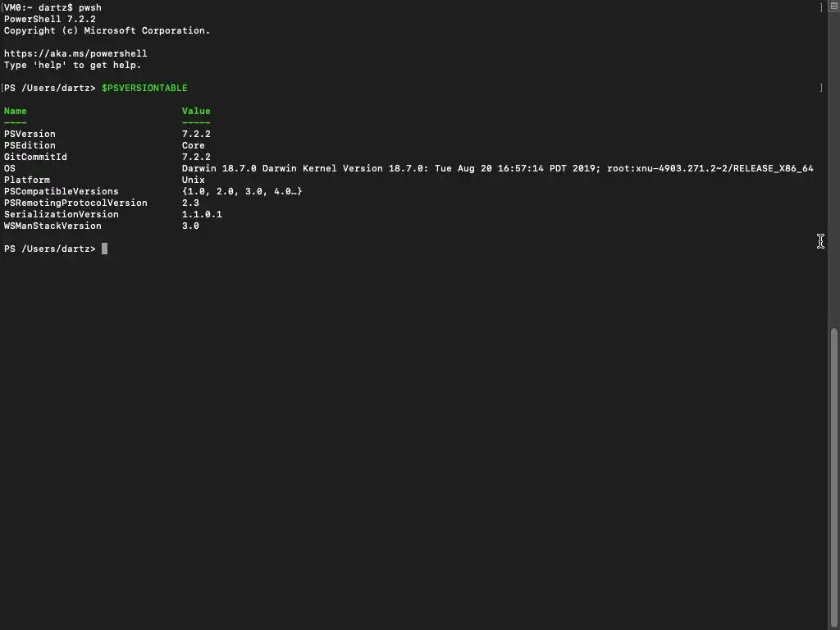This screenshot has height=630, width=840.
Task: Click the SerializationVersion value 1.1.0.1
Action: [202, 214]
